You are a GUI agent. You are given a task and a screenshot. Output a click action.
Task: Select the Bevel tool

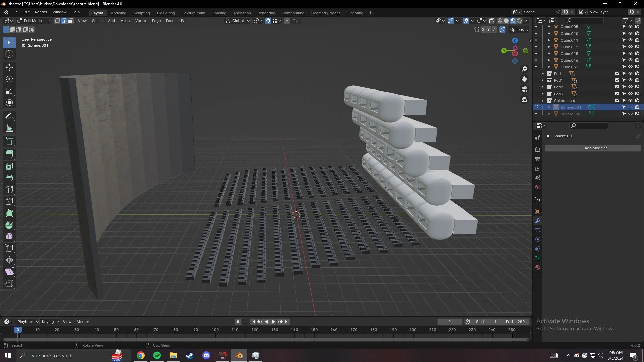point(9,178)
